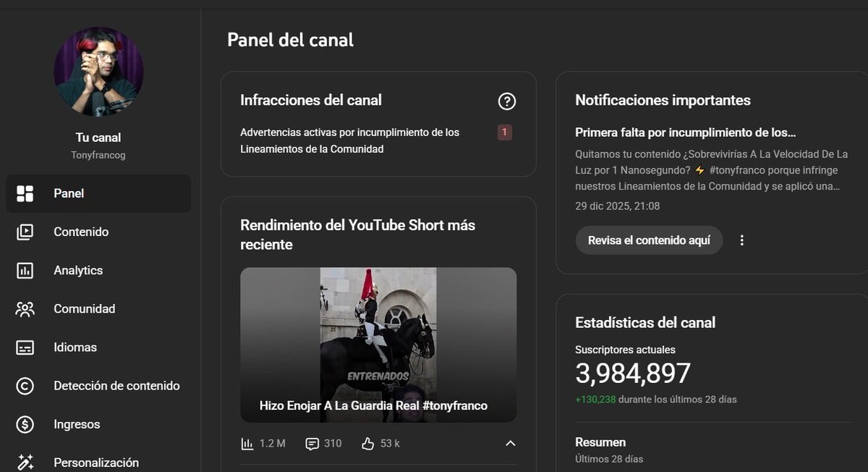The height and width of the screenshot is (472, 868).
Task: Click the Quitamos tu contenido notification text
Action: click(x=712, y=170)
